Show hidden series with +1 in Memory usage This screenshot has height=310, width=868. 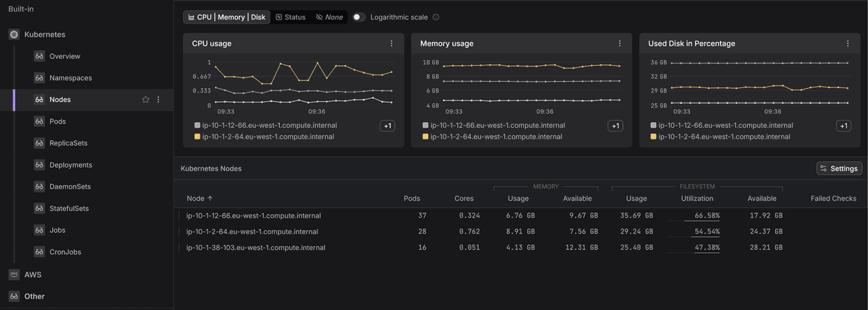616,126
